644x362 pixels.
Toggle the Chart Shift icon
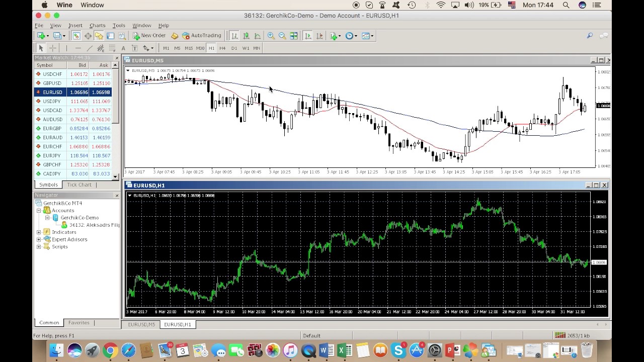319,36
